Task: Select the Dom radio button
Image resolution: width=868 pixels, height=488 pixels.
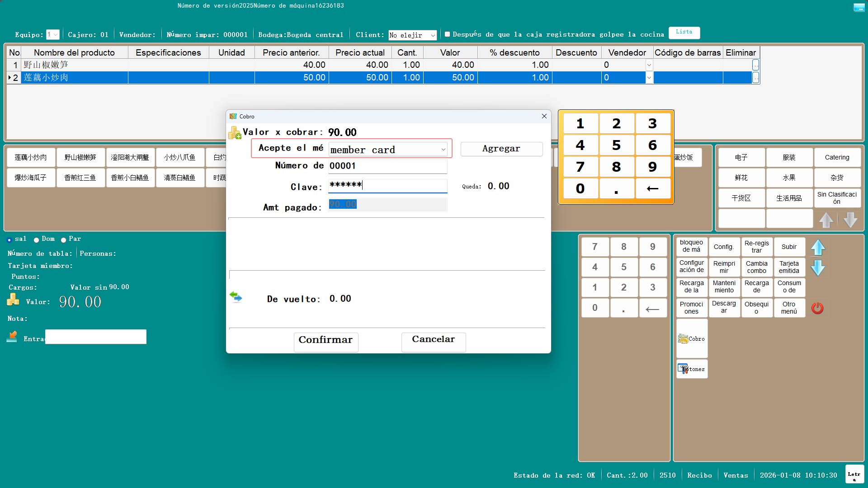Action: [37, 240]
